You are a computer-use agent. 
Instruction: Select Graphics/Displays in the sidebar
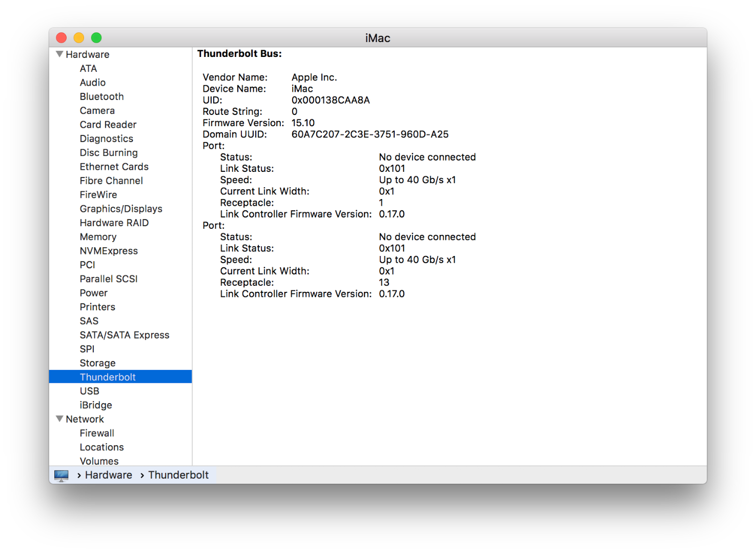point(121,209)
